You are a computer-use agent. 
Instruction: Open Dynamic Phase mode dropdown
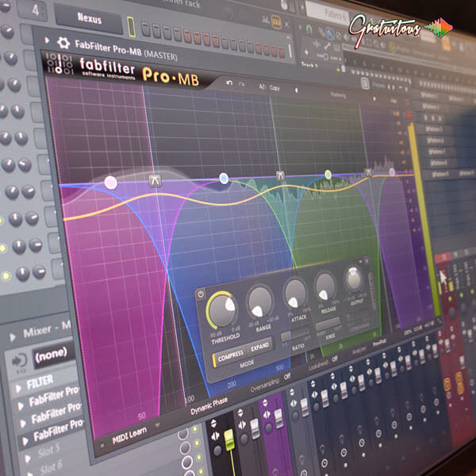point(209,406)
